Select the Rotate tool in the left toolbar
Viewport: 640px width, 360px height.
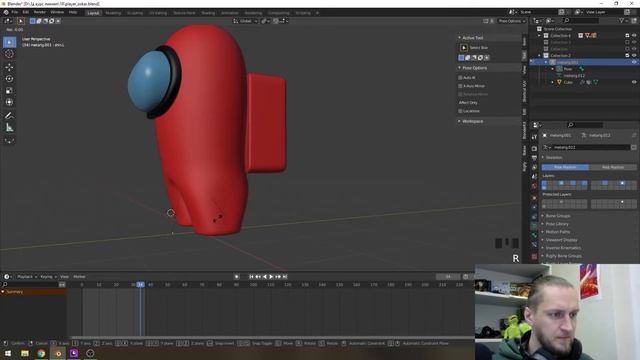click(9, 79)
